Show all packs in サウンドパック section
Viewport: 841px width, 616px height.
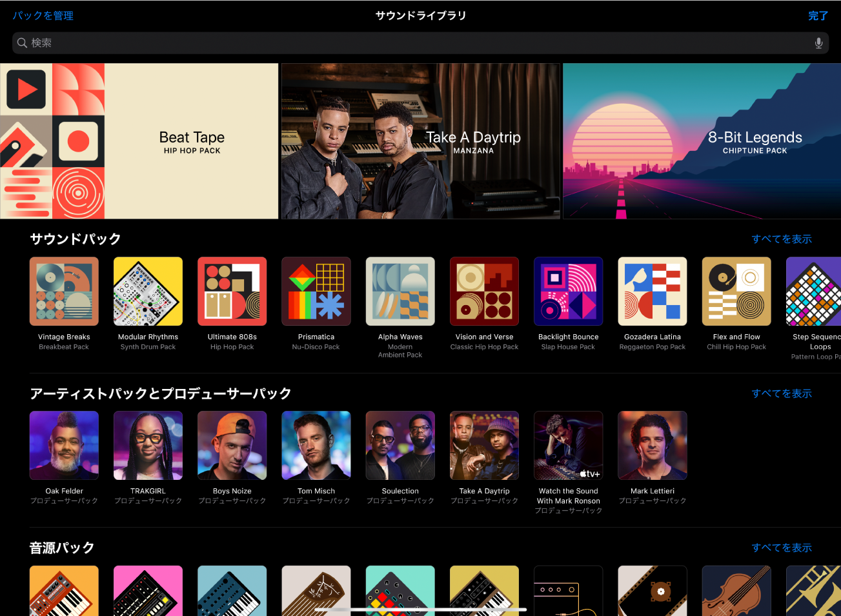[782, 239]
